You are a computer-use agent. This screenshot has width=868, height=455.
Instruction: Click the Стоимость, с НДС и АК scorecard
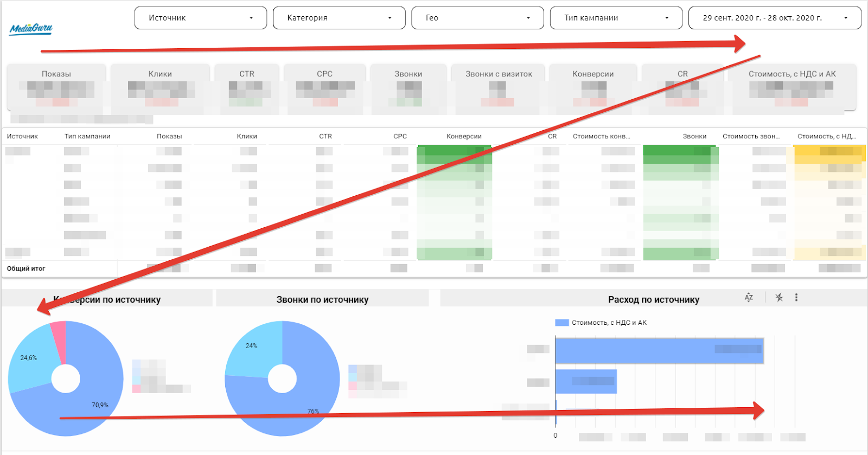click(792, 87)
